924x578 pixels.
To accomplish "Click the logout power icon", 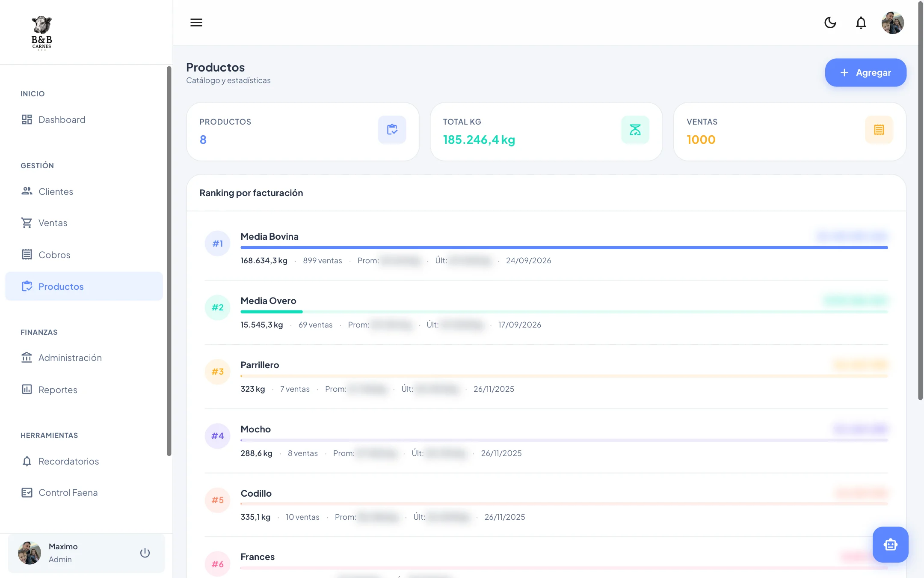I will point(145,553).
